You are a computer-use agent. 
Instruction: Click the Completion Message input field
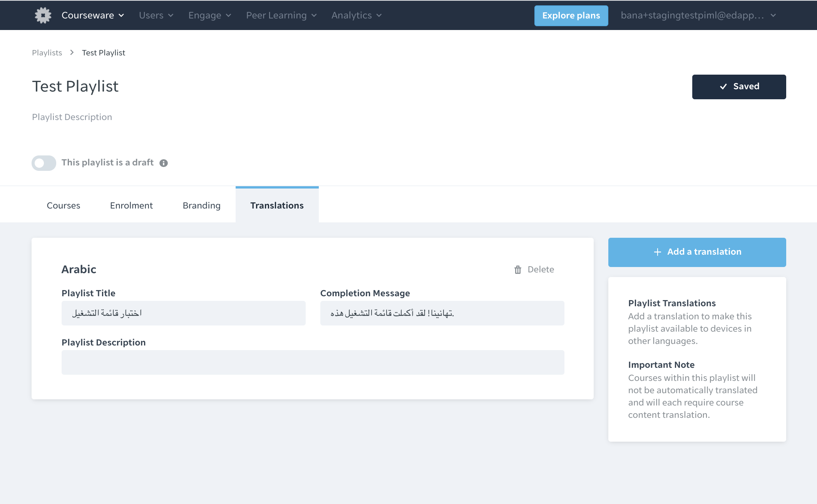click(x=442, y=313)
